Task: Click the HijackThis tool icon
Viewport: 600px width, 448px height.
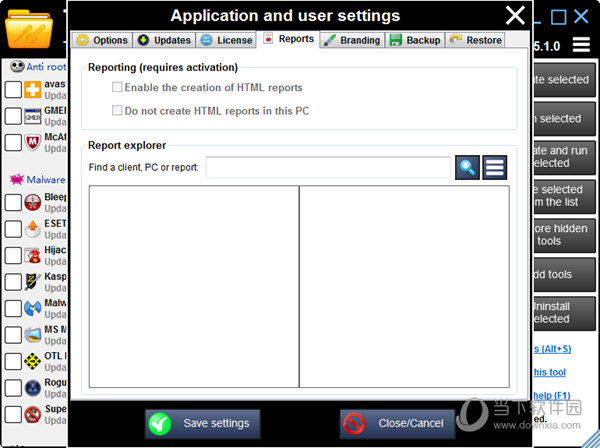Action: pos(33,255)
